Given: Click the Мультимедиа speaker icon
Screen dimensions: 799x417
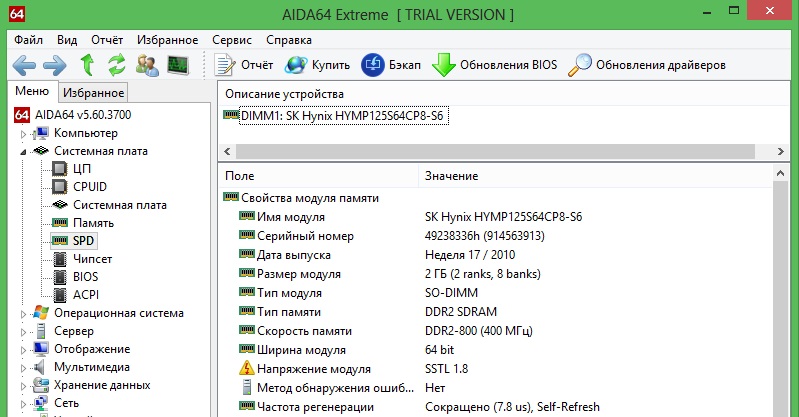Looking at the screenshot, I should click(x=39, y=367).
